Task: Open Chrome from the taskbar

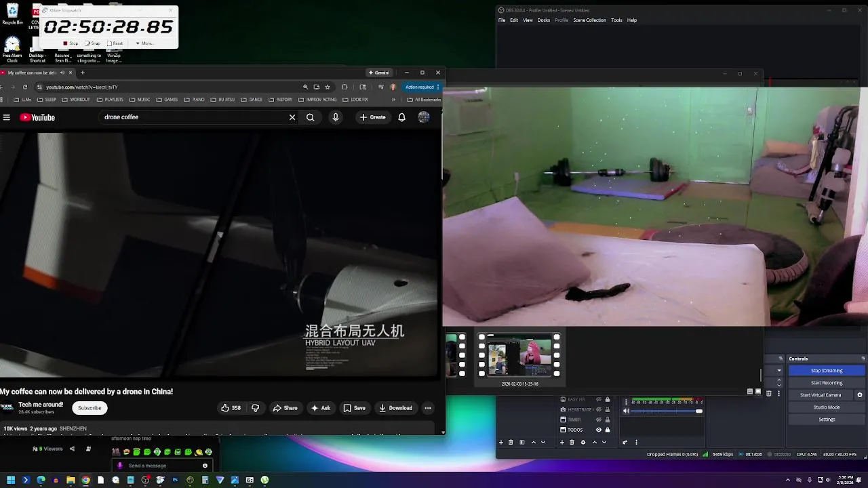Action: (x=85, y=480)
